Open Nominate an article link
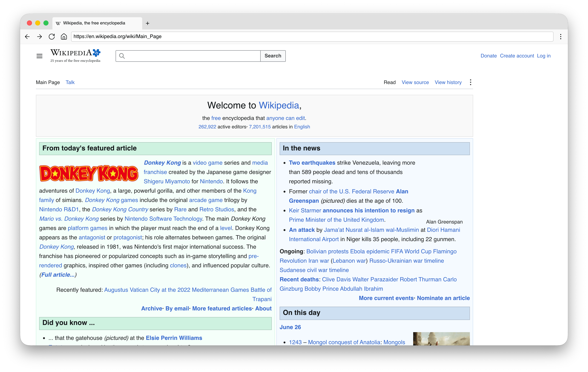Viewport: 588px width, 372px height. [x=443, y=298]
